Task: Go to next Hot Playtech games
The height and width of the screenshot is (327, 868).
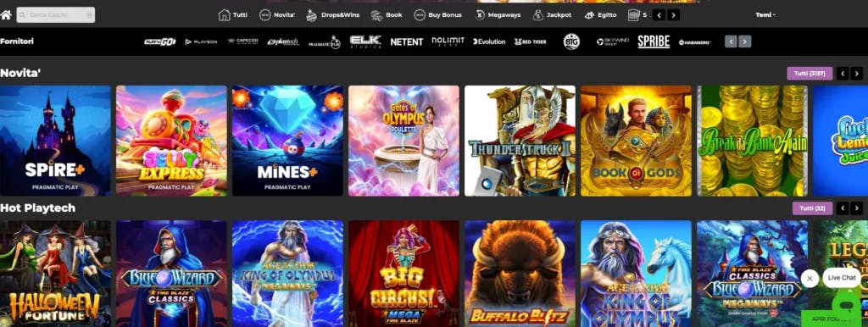Action: (x=857, y=208)
